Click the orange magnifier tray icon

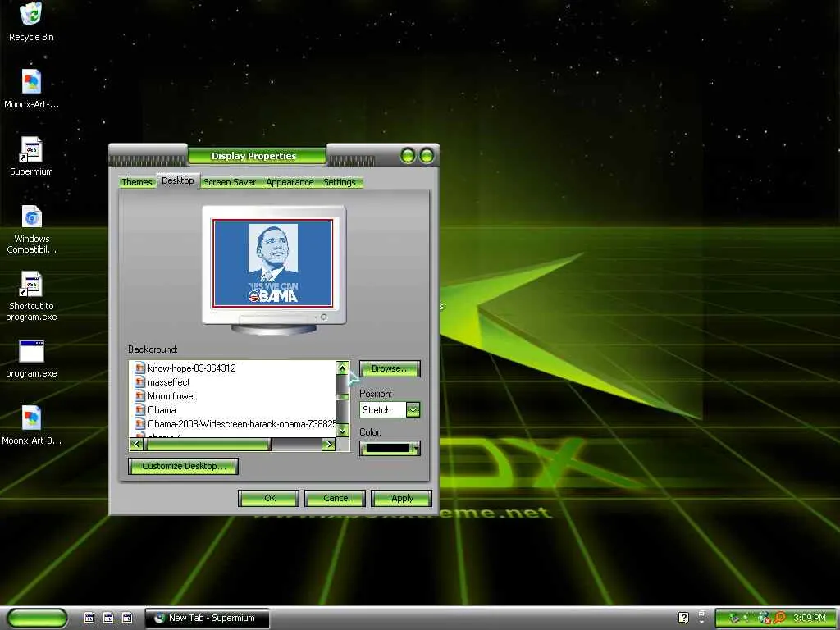point(779,618)
